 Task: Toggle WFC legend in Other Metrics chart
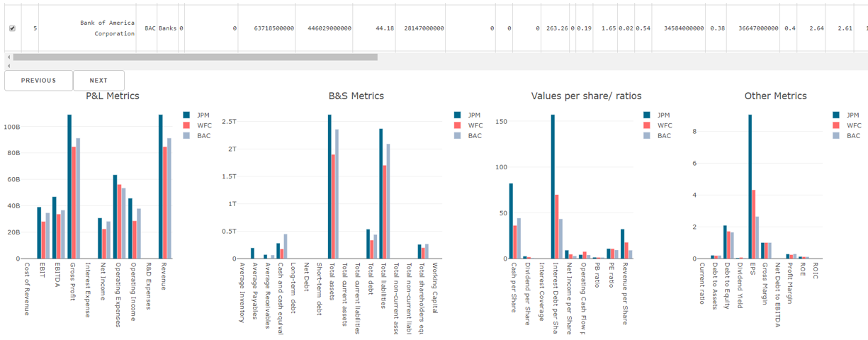click(847, 125)
